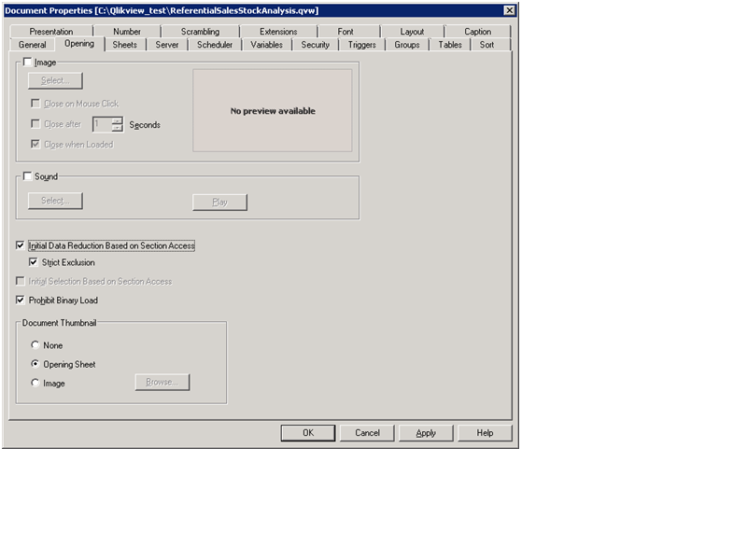Image resolution: width=747 pixels, height=560 pixels.
Task: Open the Triggers tab
Action: click(x=361, y=45)
